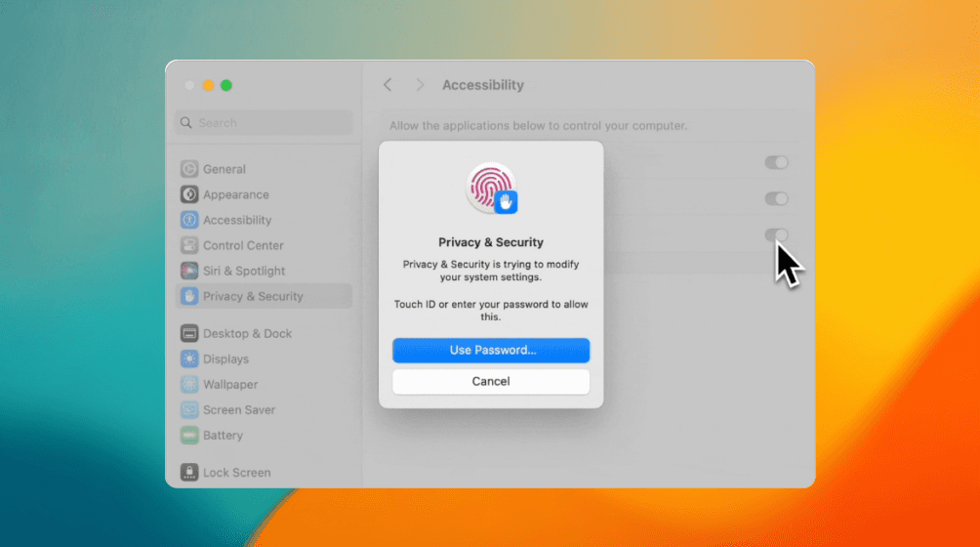Click the Desktop & Dock sidebar icon
The height and width of the screenshot is (547, 980).
coord(189,333)
